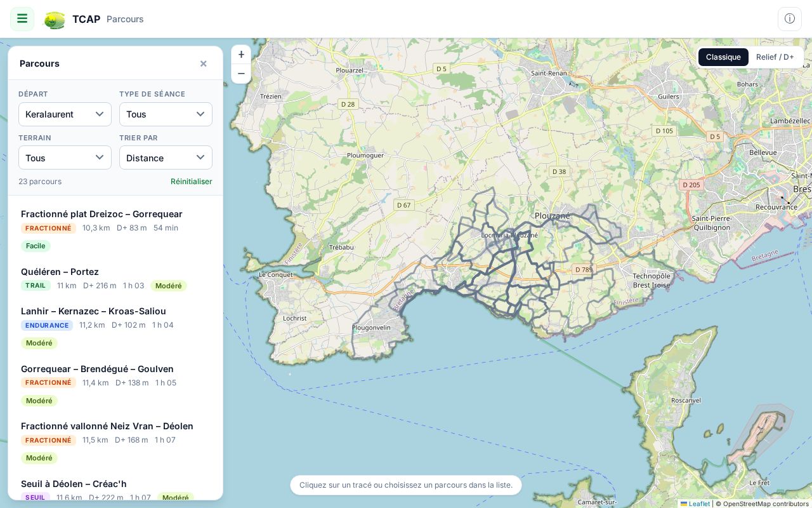Select Gorrequear – Brendégué – Goulven route
The height and width of the screenshot is (508, 812).
pyautogui.click(x=115, y=384)
